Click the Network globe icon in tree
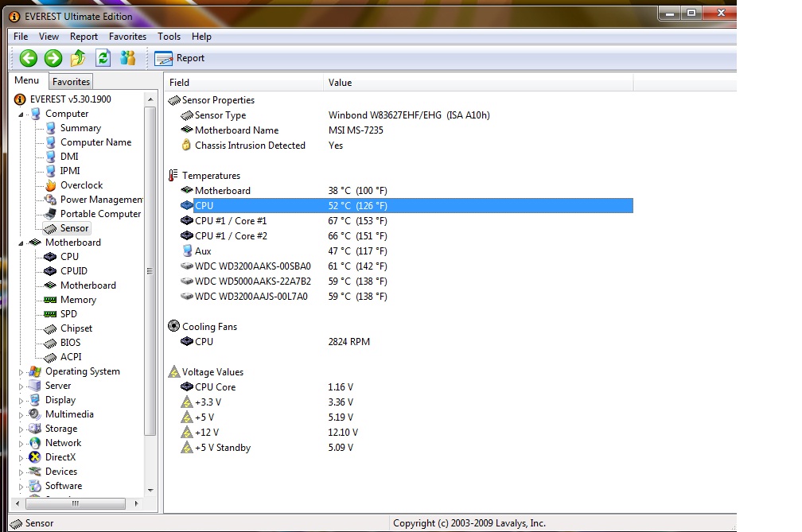This screenshot has width=802, height=532. coord(35,443)
